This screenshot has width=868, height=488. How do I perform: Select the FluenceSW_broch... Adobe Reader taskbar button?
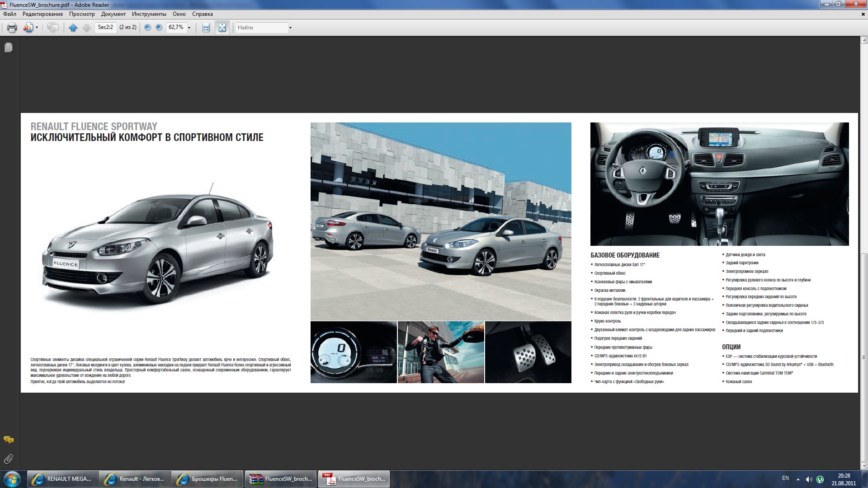[354, 479]
